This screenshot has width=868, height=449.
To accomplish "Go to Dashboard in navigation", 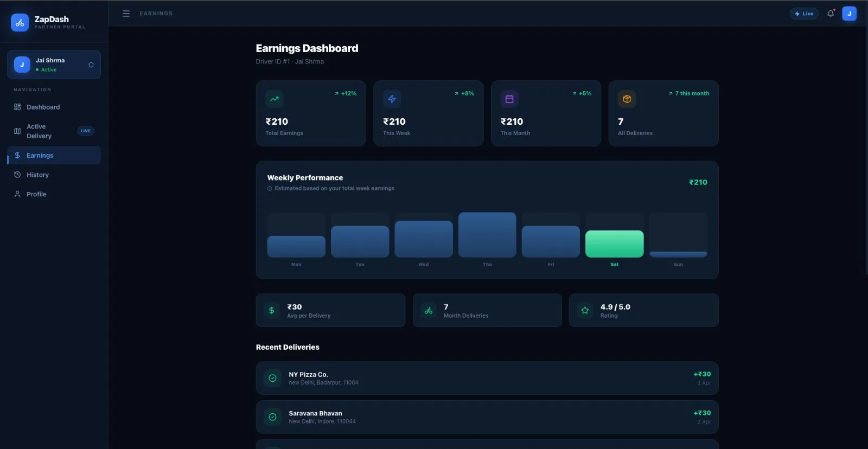I will [x=54, y=107].
